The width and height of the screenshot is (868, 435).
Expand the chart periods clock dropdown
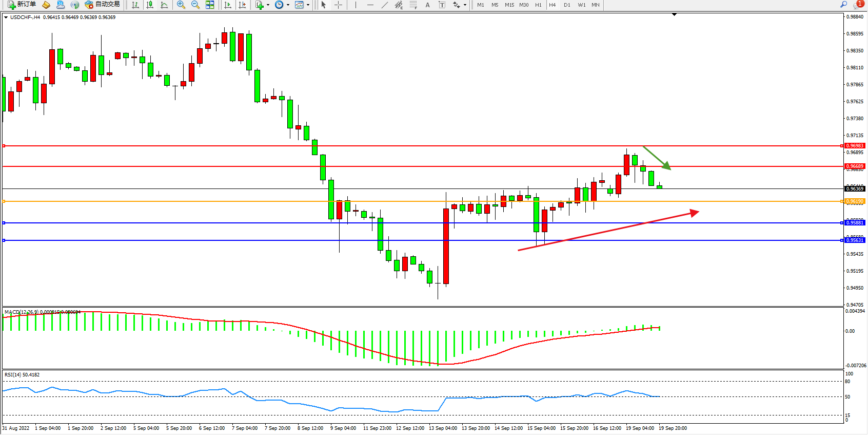coord(288,5)
